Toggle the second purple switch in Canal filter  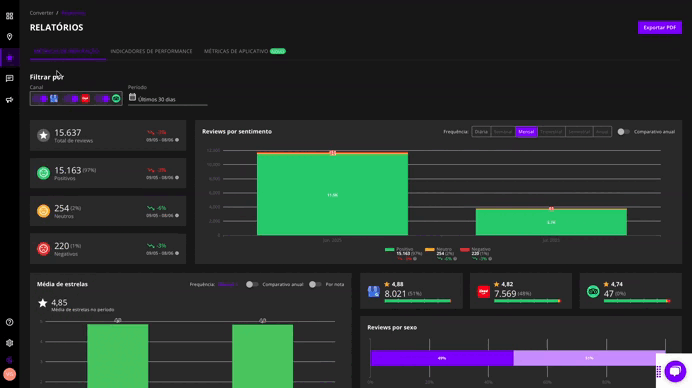(x=72, y=98)
